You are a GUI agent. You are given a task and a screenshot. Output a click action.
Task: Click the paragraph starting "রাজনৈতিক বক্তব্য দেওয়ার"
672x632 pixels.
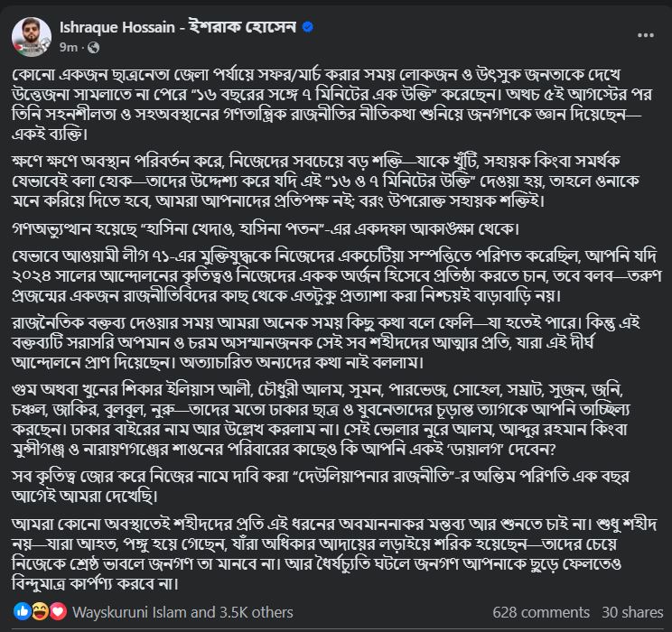point(326,342)
